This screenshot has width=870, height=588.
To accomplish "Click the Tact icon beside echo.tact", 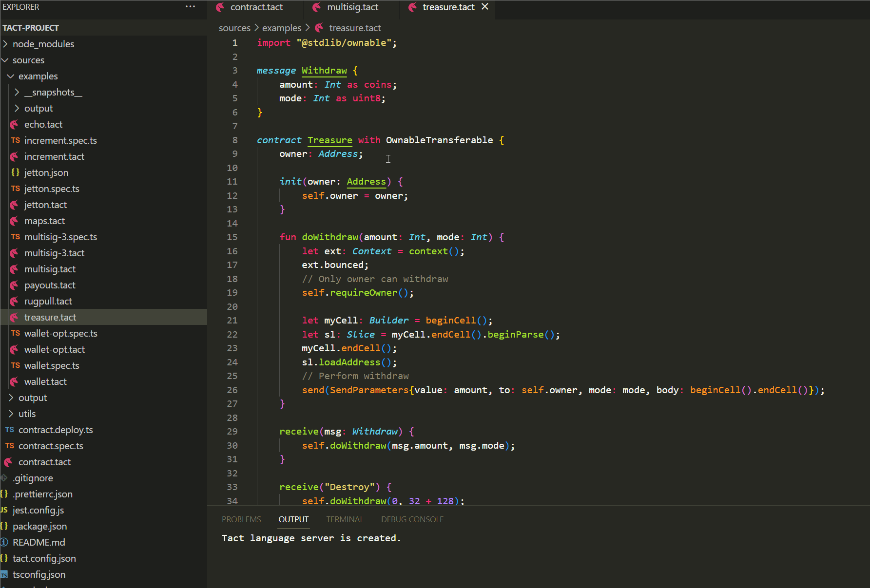I will pos(15,125).
